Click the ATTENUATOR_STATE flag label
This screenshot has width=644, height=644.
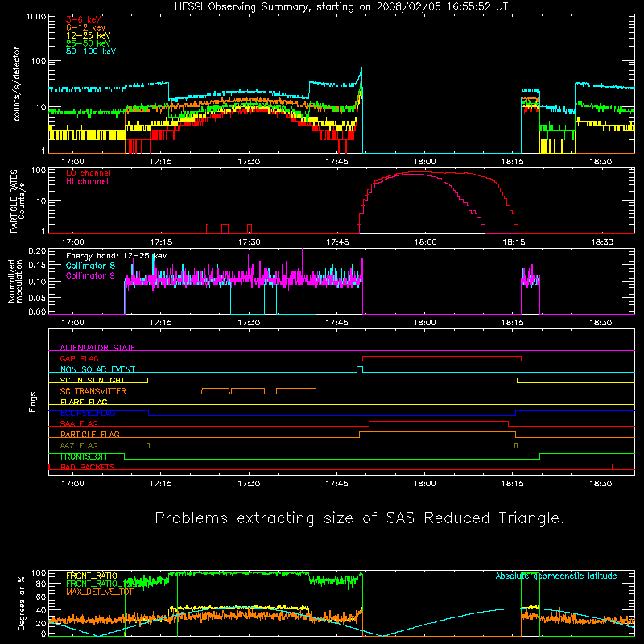click(x=97, y=348)
